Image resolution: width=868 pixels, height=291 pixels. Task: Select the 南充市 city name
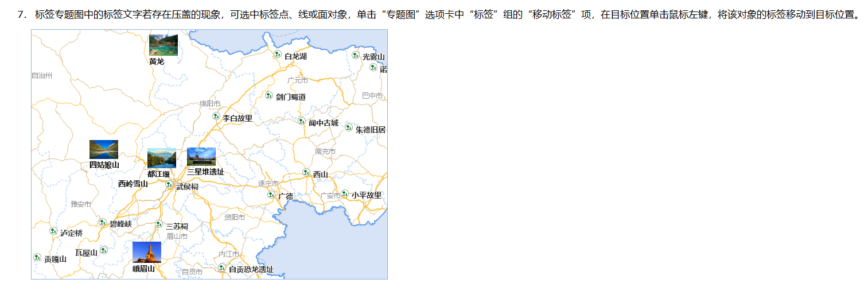(x=325, y=152)
